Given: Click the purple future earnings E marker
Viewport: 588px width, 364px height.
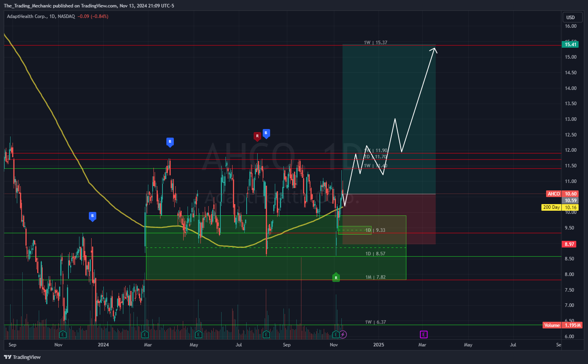Looking at the screenshot, I should coord(424,334).
